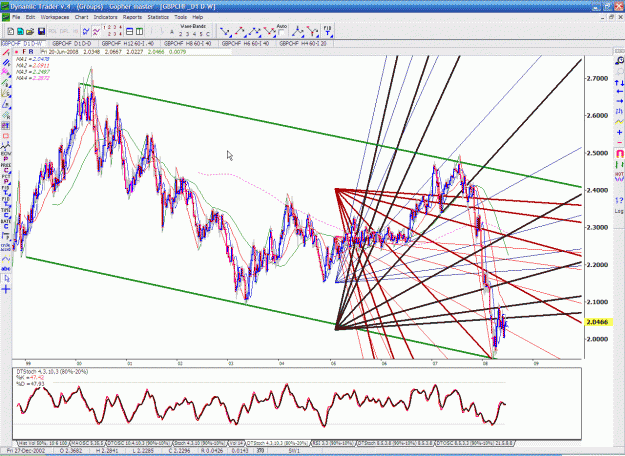Open the Tools menu

[x=181, y=17]
